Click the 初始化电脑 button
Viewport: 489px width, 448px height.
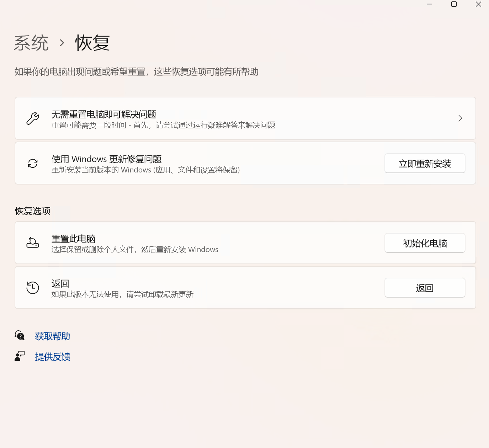pos(425,243)
